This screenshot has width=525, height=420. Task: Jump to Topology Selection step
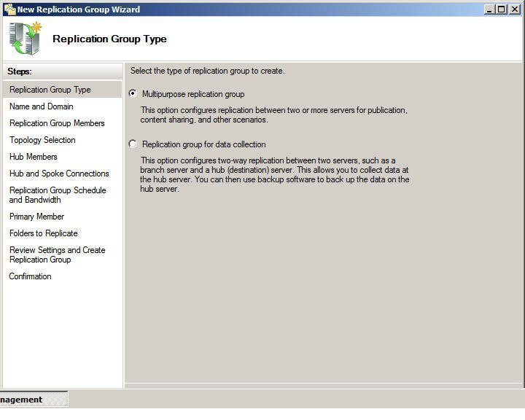pos(42,140)
